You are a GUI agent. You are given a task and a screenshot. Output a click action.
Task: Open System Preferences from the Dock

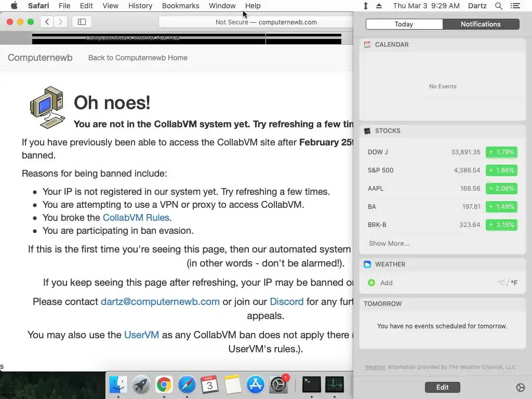278,385
